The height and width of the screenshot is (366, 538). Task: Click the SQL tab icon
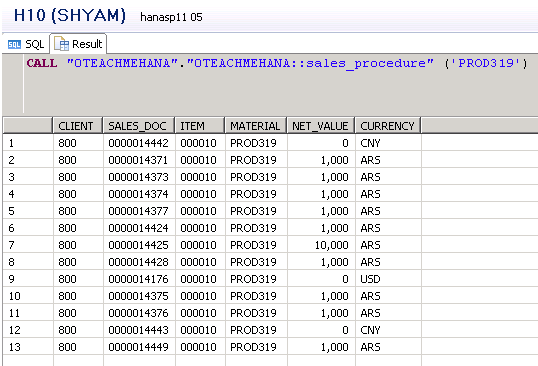pyautogui.click(x=14, y=45)
